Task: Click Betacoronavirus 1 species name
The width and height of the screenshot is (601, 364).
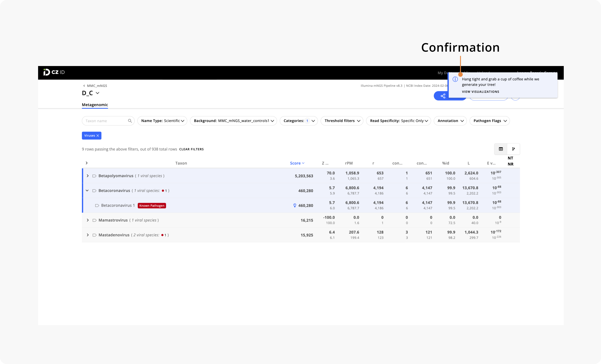Action: tap(118, 205)
